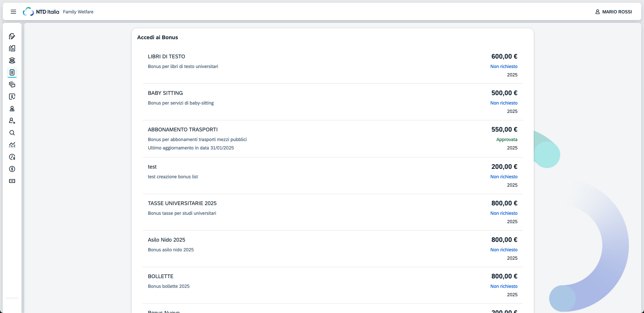This screenshot has height=313, width=644.
Task: Open the clock with dollar sidebar icon
Action: click(12, 157)
